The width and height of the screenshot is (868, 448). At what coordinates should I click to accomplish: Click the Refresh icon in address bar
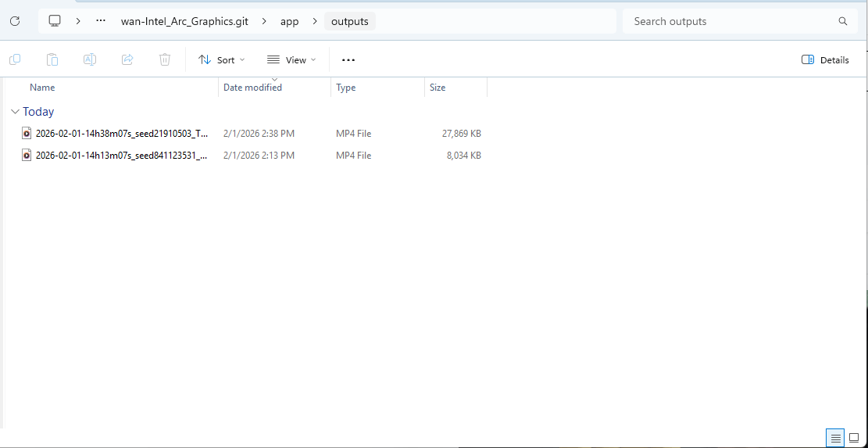(x=15, y=21)
